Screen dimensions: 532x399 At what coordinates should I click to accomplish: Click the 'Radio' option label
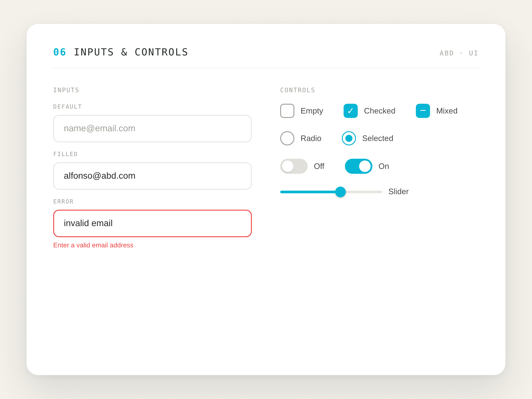[x=311, y=138]
